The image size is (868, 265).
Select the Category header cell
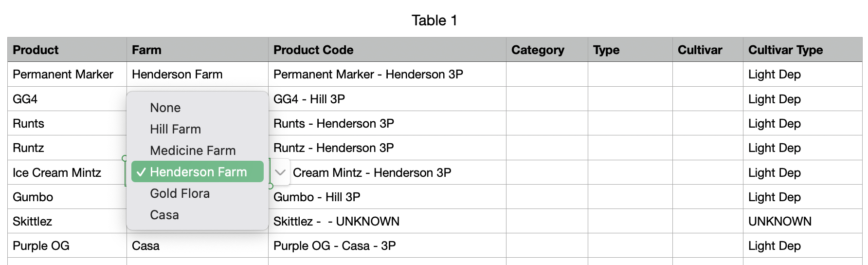tap(547, 50)
